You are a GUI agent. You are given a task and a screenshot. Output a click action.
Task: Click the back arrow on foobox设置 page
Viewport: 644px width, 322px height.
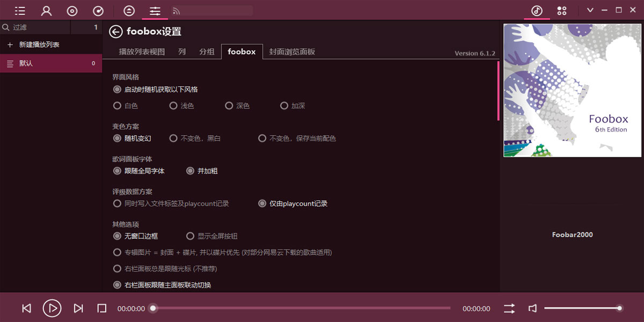(x=116, y=32)
